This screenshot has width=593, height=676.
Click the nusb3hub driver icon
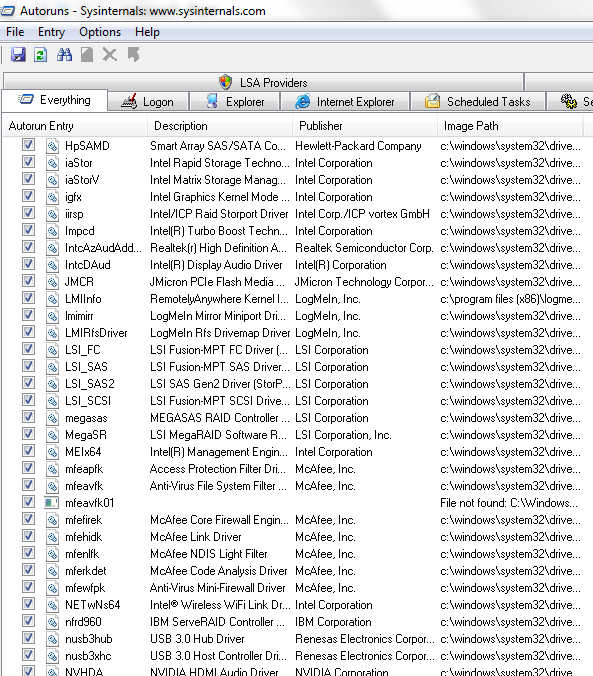pyautogui.click(x=52, y=639)
